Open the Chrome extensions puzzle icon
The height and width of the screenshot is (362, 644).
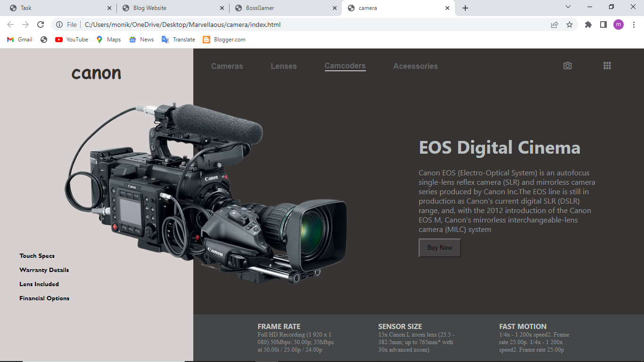coord(588,25)
